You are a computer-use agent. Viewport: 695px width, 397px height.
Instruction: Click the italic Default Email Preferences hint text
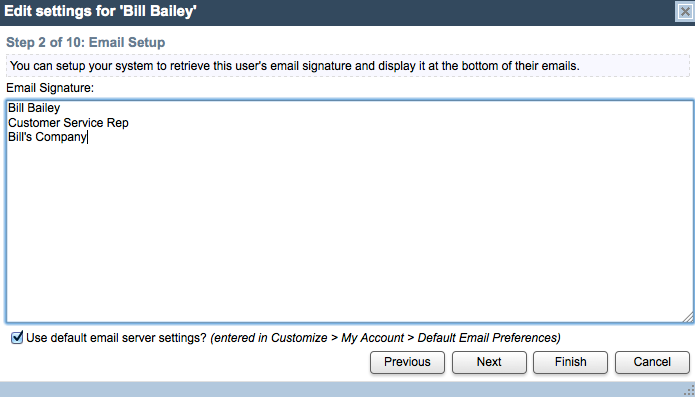385,338
